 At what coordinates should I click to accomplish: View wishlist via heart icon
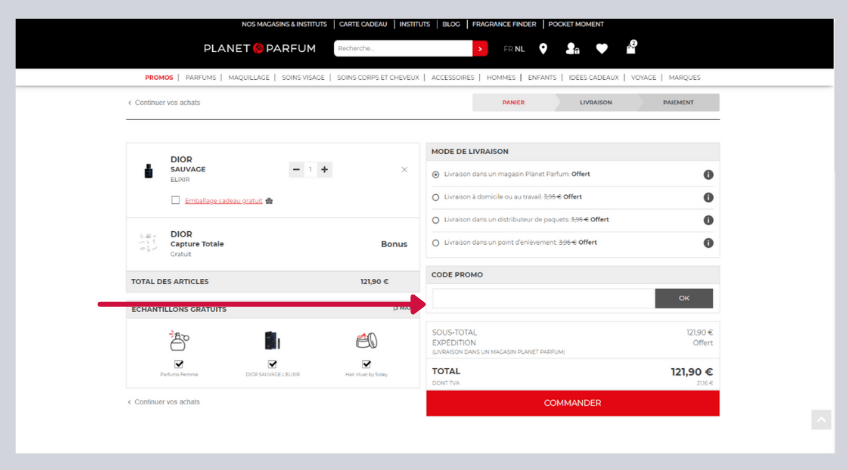[602, 48]
